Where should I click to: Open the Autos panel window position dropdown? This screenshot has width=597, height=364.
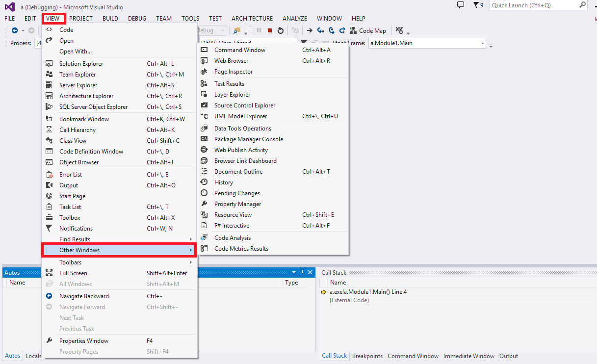(x=294, y=272)
